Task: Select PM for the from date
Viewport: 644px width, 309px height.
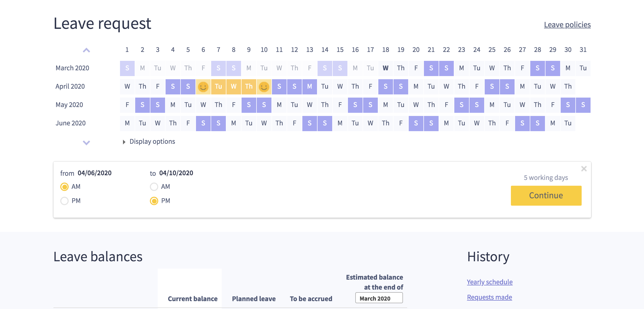Action: (x=64, y=201)
